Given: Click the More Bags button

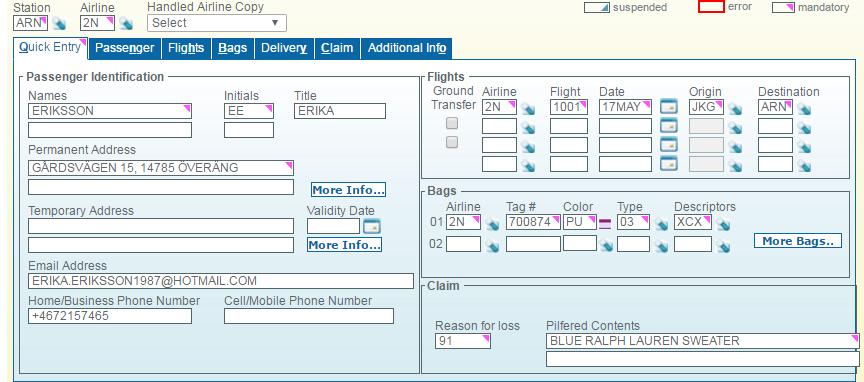Looking at the screenshot, I should point(798,241).
